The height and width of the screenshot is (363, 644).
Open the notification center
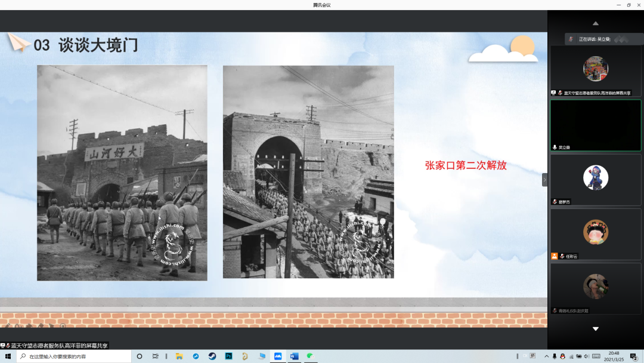(634, 356)
